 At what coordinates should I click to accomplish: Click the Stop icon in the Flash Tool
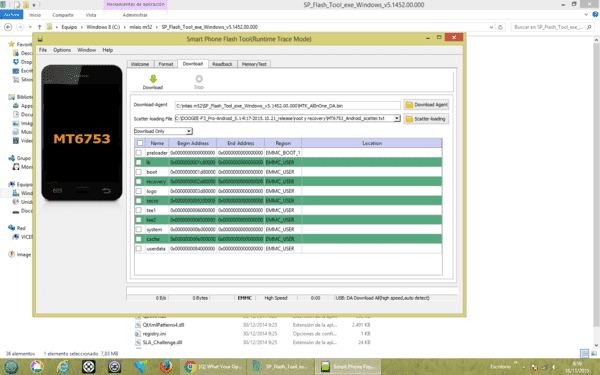199,79
